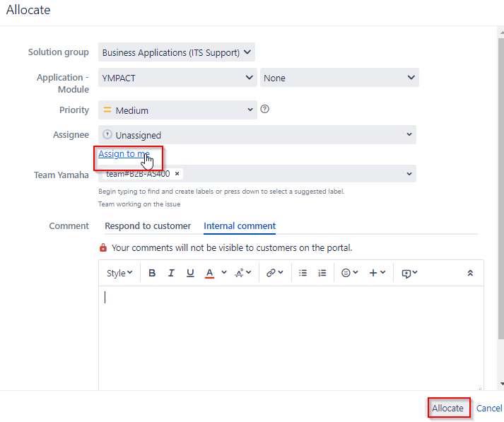This screenshot has height=422, width=504.
Task: Click the priority help question-mark icon
Action: [x=265, y=110]
